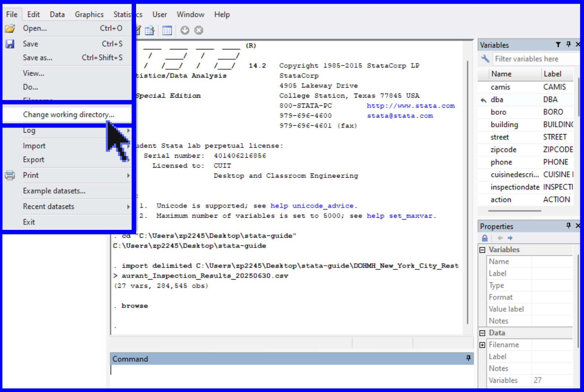The width and height of the screenshot is (584, 392).
Task: Click inside the Command input box
Action: pos(292,376)
